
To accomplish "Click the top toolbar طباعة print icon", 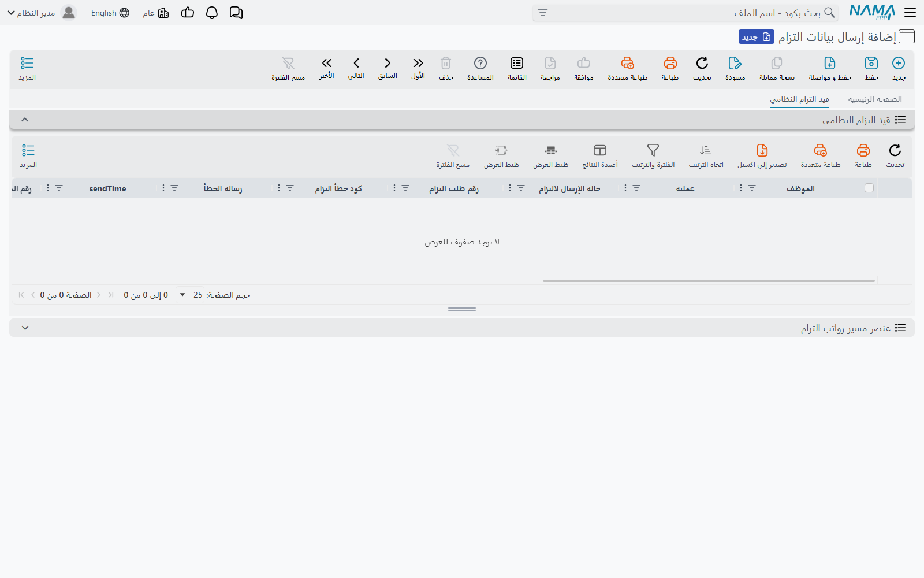I will pyautogui.click(x=670, y=63).
